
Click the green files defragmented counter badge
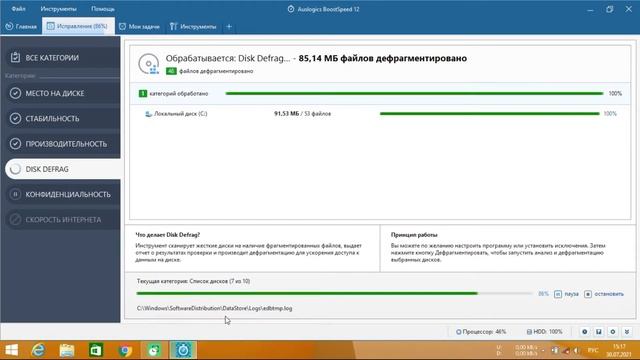[171, 71]
